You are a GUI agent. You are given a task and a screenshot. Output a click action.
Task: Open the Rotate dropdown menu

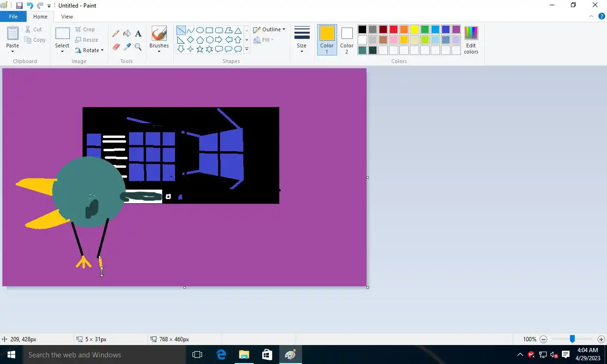(89, 50)
